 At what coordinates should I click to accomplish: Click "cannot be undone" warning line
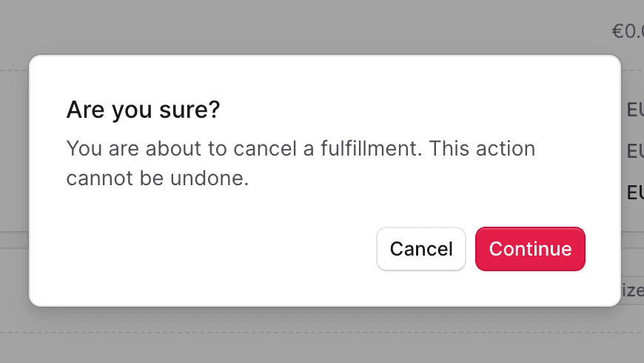coord(158,178)
